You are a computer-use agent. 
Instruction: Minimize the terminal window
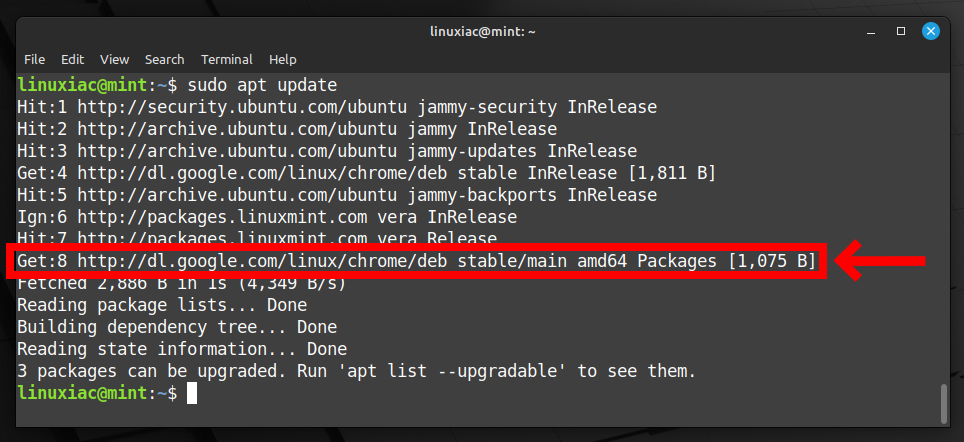pyautogui.click(x=871, y=31)
